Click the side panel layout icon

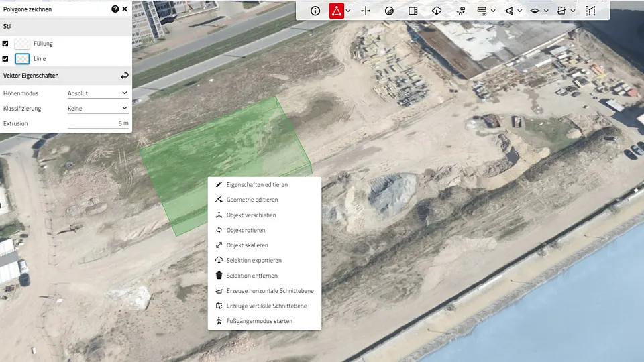click(413, 11)
